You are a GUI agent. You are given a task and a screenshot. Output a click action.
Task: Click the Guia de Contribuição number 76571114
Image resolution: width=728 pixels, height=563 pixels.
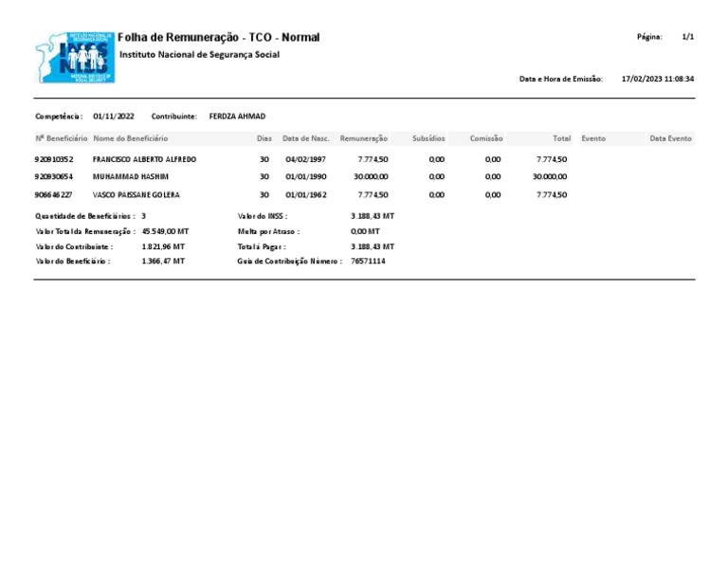[x=368, y=262]
